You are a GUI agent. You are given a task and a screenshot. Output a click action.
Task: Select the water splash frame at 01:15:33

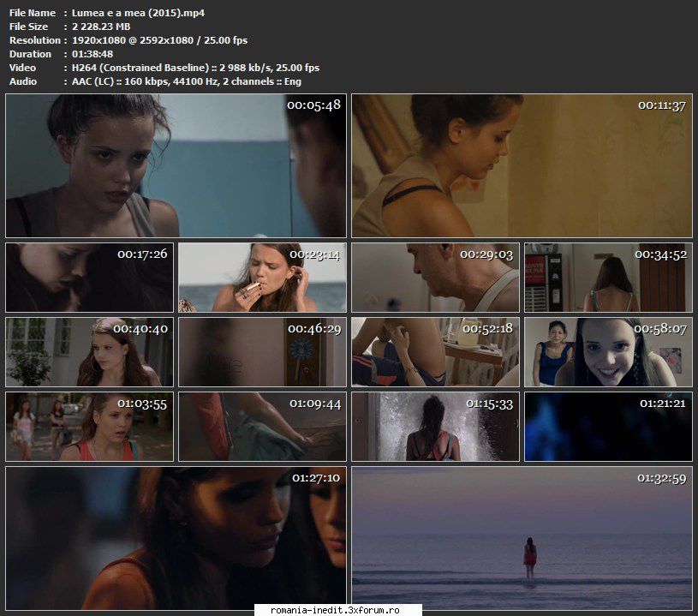pos(435,427)
